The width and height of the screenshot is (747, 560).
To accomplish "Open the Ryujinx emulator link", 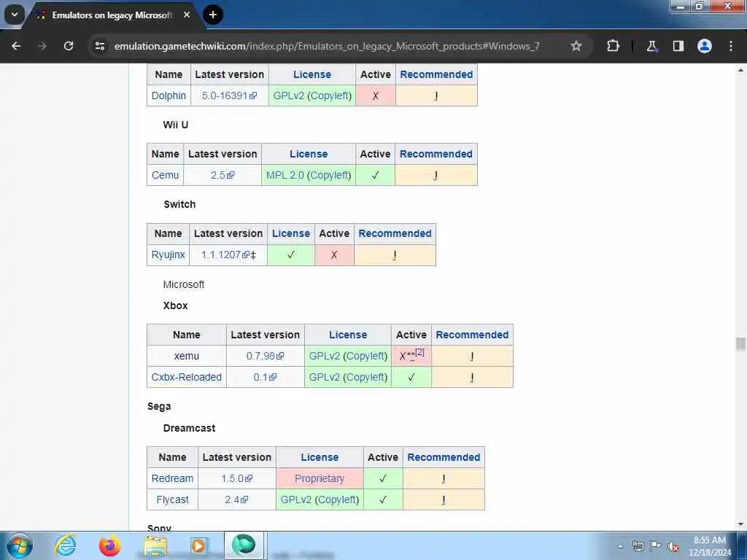I will point(169,254).
